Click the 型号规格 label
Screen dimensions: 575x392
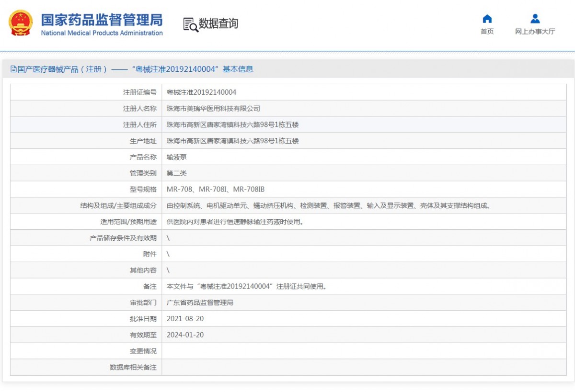pyautogui.click(x=143, y=190)
